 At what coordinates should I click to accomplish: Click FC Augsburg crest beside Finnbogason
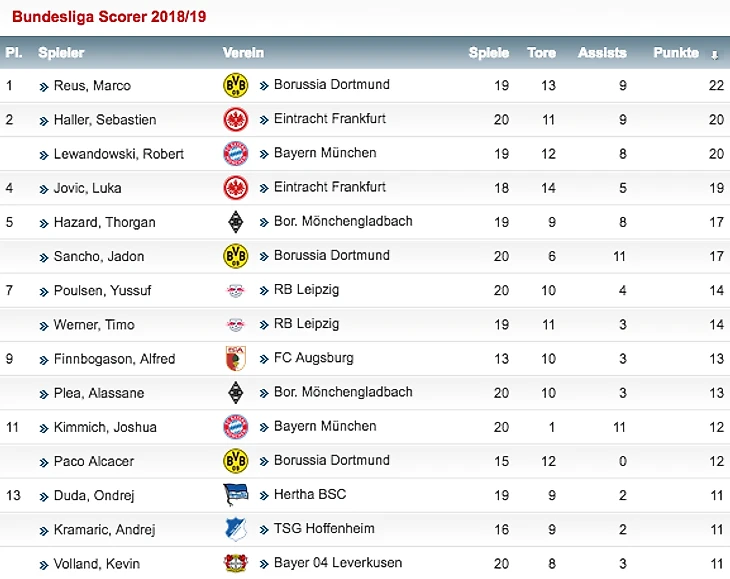click(236, 358)
